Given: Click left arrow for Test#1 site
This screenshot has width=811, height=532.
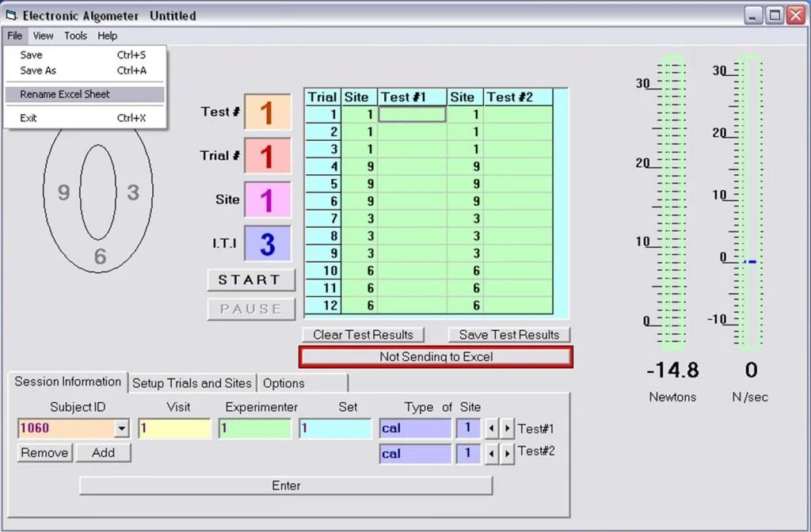Looking at the screenshot, I should 491,428.
